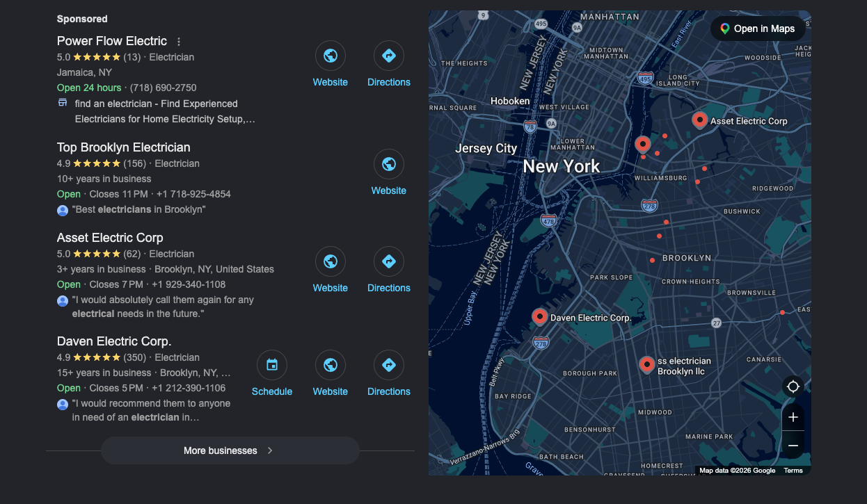Open Daven Electric Corp. website globe icon
This screenshot has height=504, width=867.
[331, 365]
